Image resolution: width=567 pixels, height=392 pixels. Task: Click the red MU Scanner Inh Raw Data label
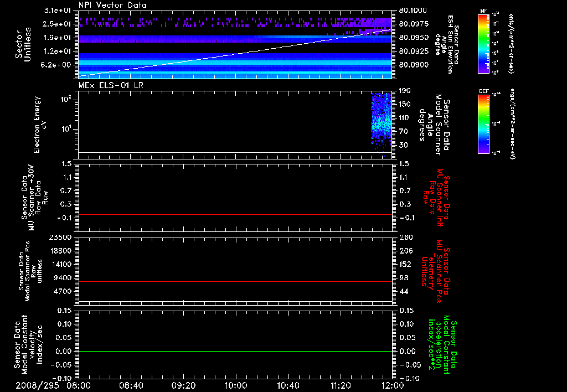436,198
